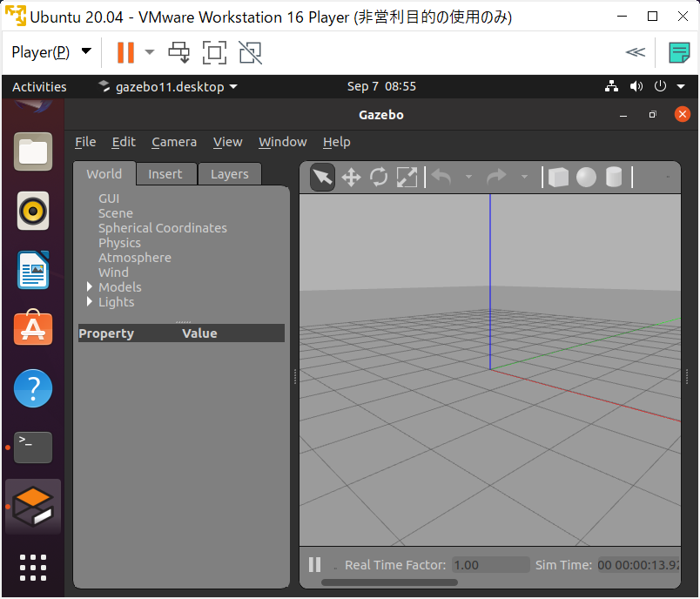Select the arrow selection mode tool
Image resolution: width=700 pixels, height=599 pixels.
[322, 178]
